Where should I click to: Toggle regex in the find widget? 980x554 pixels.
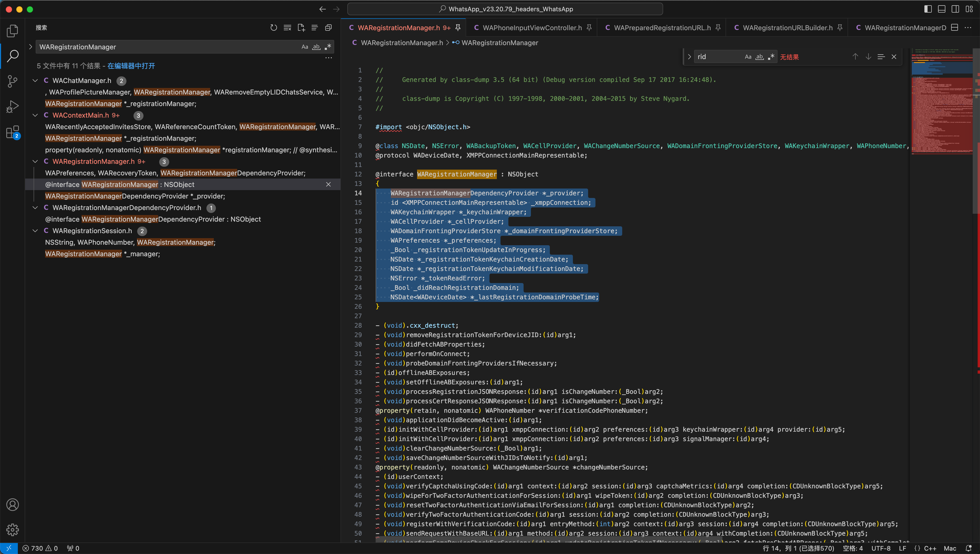(x=771, y=57)
